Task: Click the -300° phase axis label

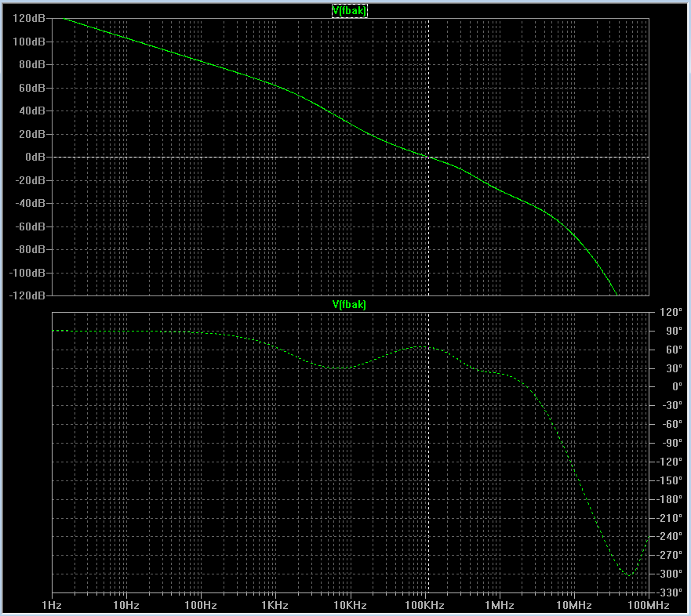Action: pos(669,574)
